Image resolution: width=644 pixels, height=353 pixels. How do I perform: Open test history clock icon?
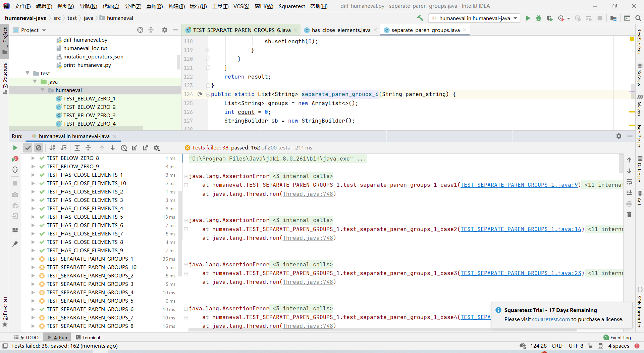pos(124,148)
